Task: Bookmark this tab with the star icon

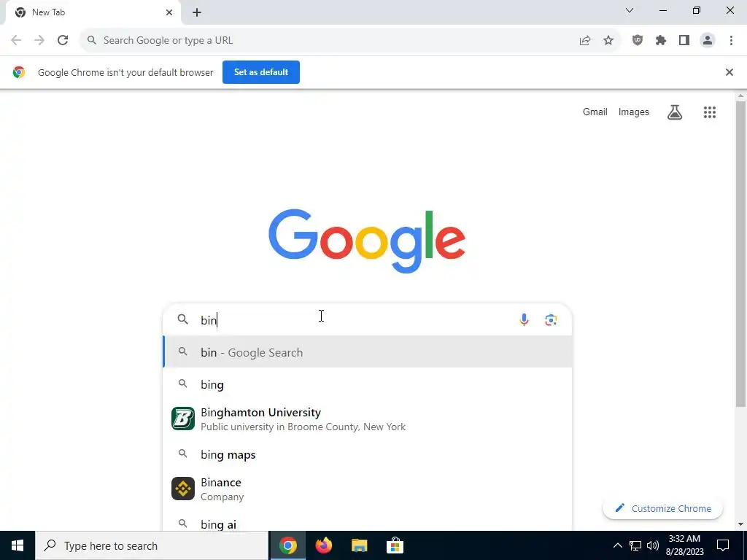Action: [x=608, y=41]
